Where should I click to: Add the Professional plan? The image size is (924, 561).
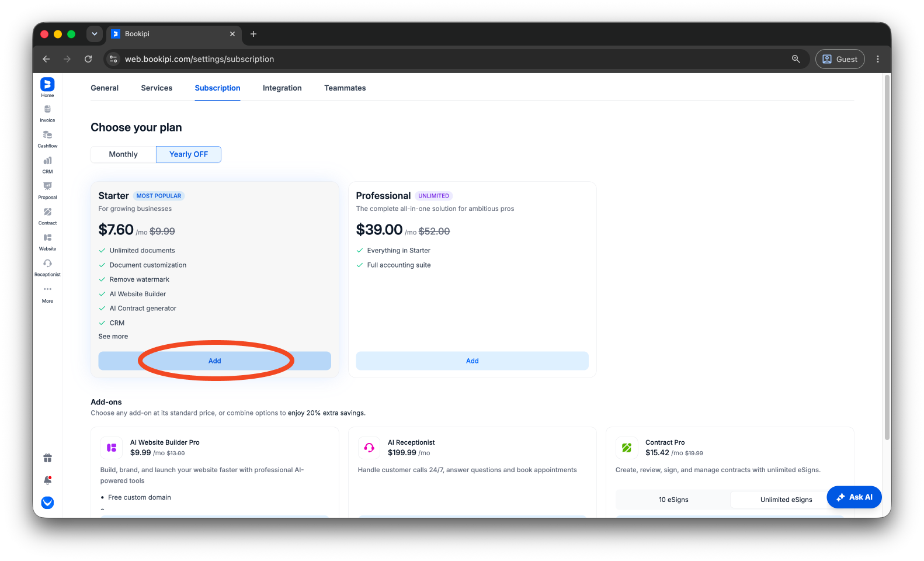[473, 361]
